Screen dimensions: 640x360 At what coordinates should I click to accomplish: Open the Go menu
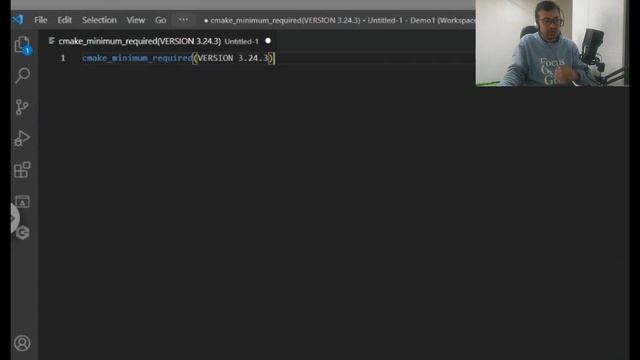click(160, 20)
